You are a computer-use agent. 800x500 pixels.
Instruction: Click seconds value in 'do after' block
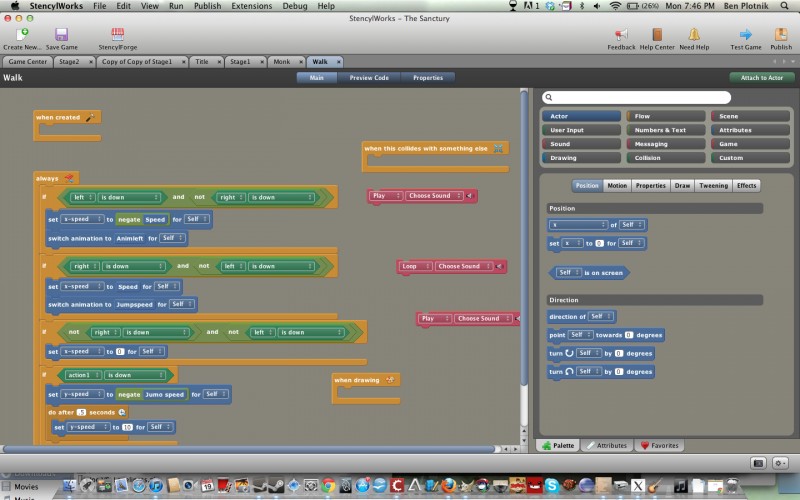81,412
